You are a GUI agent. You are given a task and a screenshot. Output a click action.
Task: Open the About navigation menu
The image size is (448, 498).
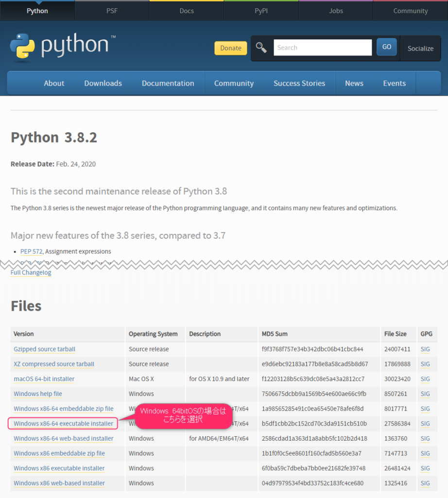pyautogui.click(x=54, y=83)
